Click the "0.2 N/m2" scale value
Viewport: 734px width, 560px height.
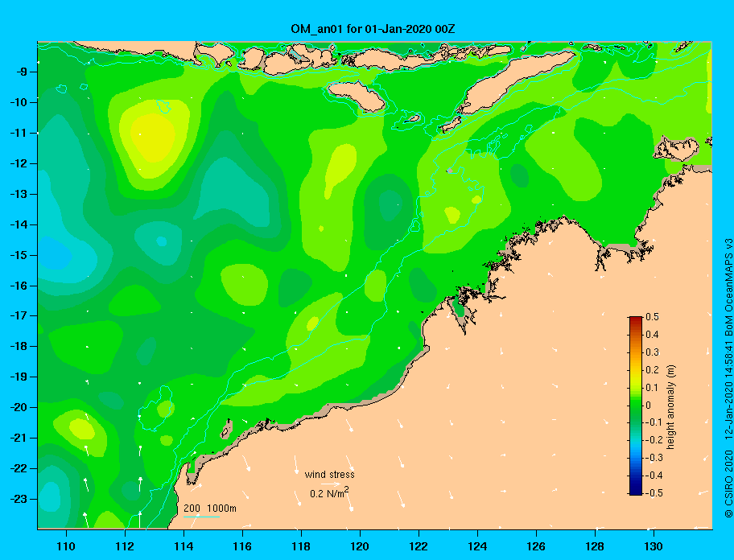[329, 493]
